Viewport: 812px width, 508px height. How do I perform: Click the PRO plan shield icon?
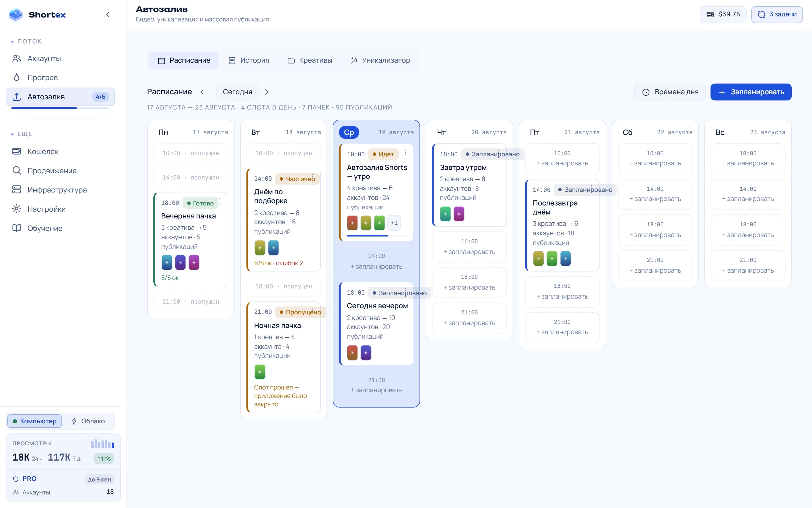(x=16, y=479)
